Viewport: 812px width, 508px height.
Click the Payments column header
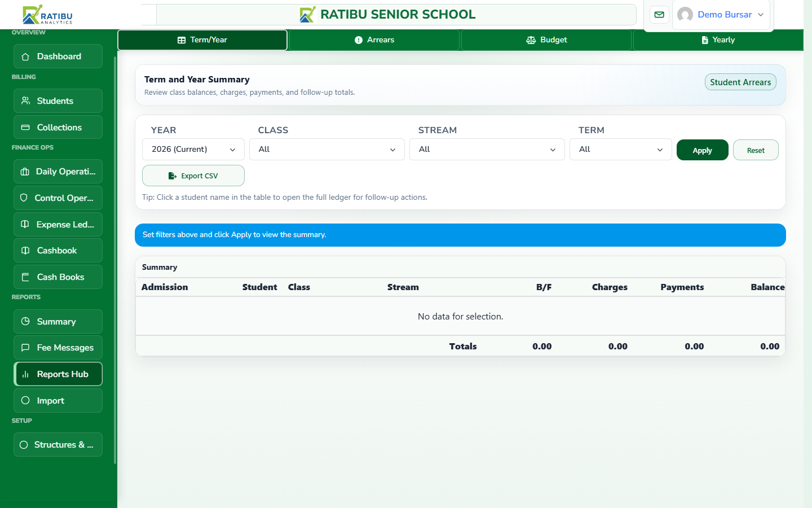click(682, 287)
